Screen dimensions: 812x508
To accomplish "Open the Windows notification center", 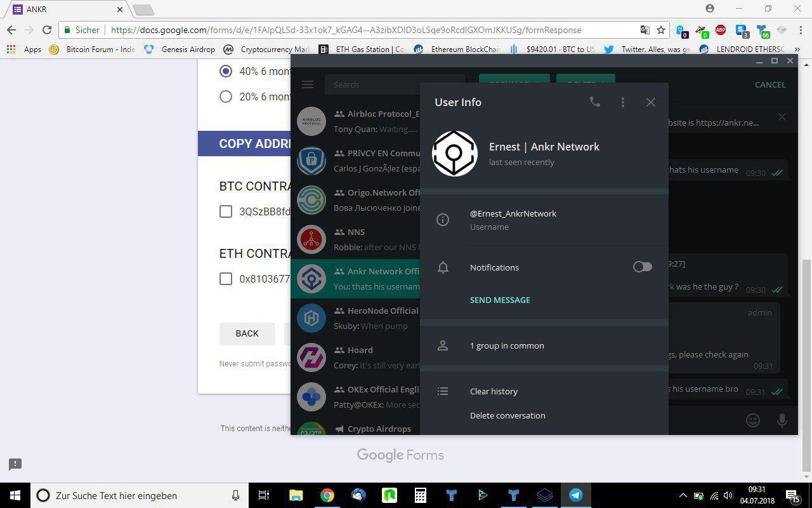I will (793, 495).
